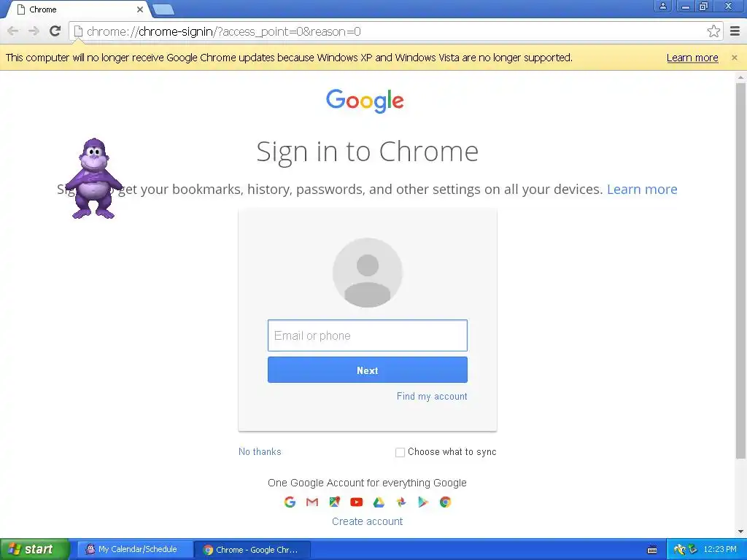
Task: Click the Google Play service icon
Action: tap(423, 502)
